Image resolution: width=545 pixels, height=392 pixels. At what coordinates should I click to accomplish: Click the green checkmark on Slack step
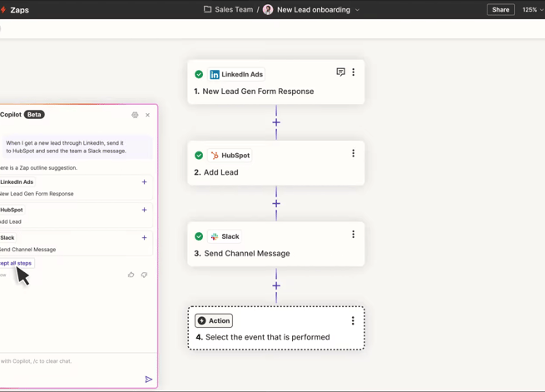(x=199, y=236)
